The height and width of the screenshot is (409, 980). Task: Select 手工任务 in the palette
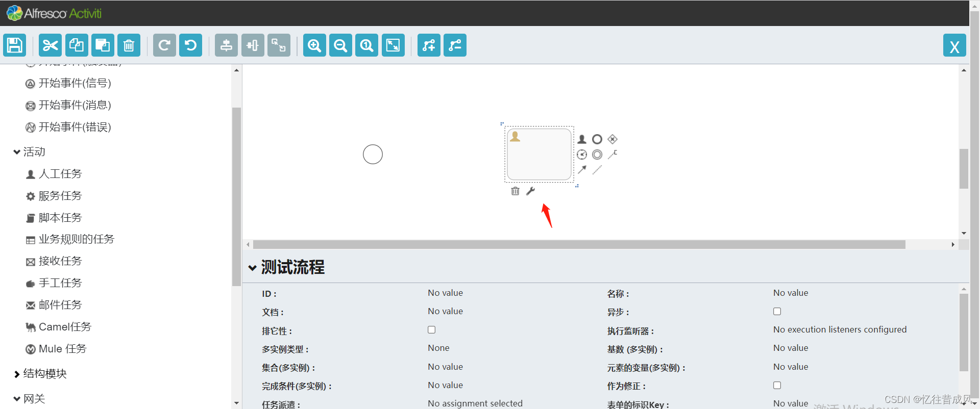pyautogui.click(x=54, y=283)
